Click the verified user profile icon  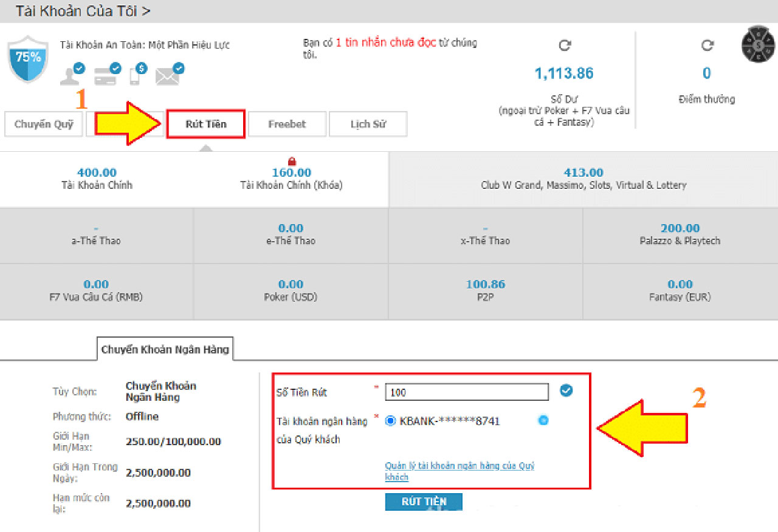click(72, 75)
